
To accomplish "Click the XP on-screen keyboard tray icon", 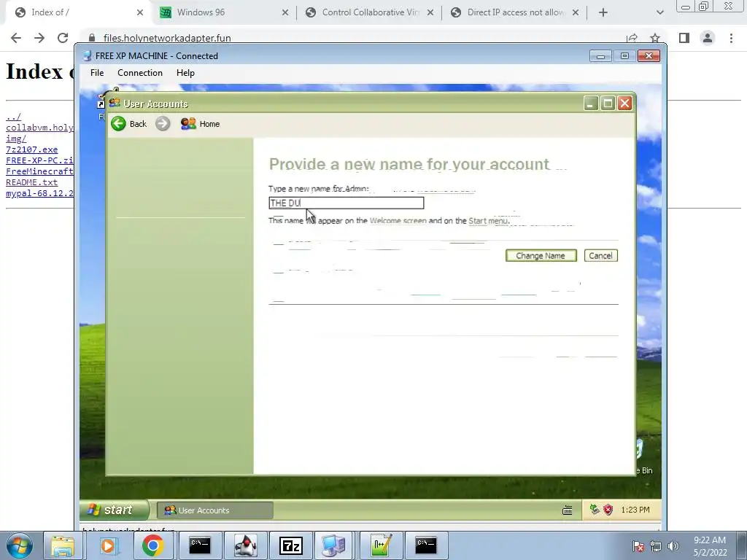I will coord(567,510).
